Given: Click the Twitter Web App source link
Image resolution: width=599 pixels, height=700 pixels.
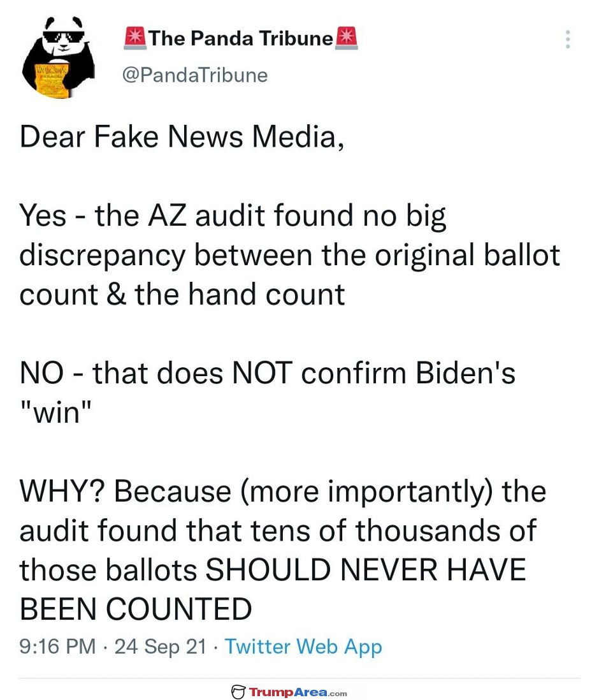Looking at the screenshot, I should coord(303,647).
